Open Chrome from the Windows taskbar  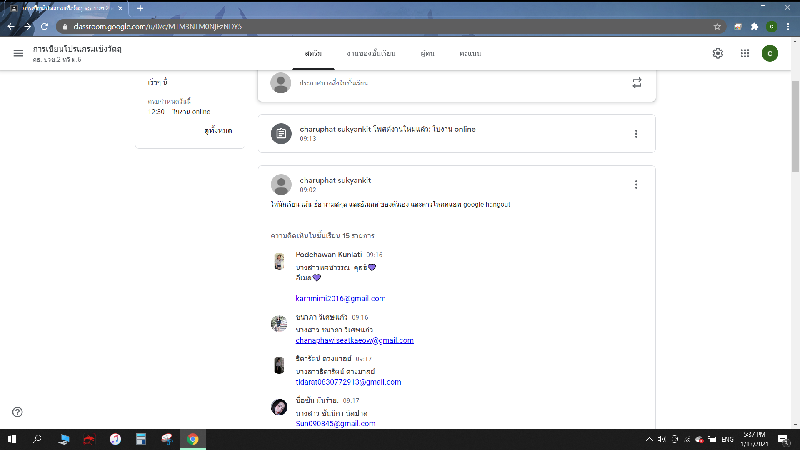(x=192, y=439)
